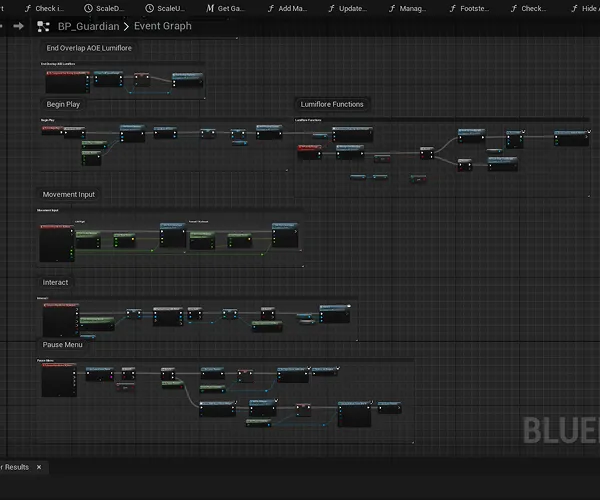Select the Lumiflore Functions comment label

(332, 104)
